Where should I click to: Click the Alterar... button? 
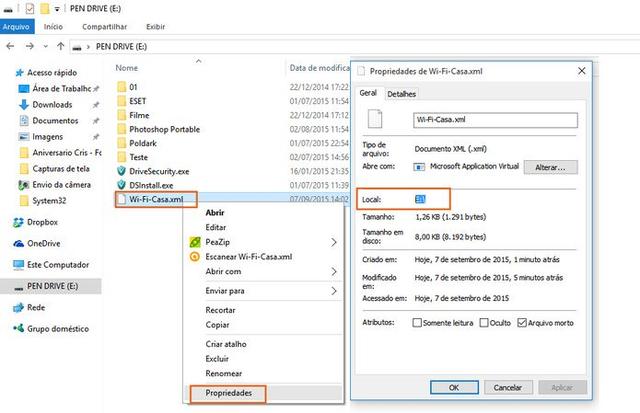pyautogui.click(x=550, y=167)
